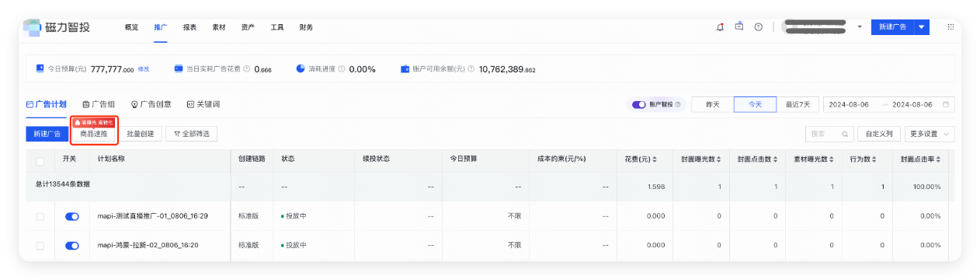
Task: Toggle switch for mapi-测试直播推广-01_0806_16:29
Action: pos(72,216)
